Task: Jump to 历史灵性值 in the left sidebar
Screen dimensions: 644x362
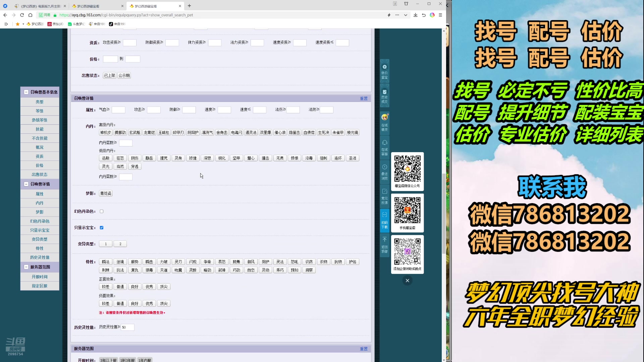Action: (x=40, y=257)
